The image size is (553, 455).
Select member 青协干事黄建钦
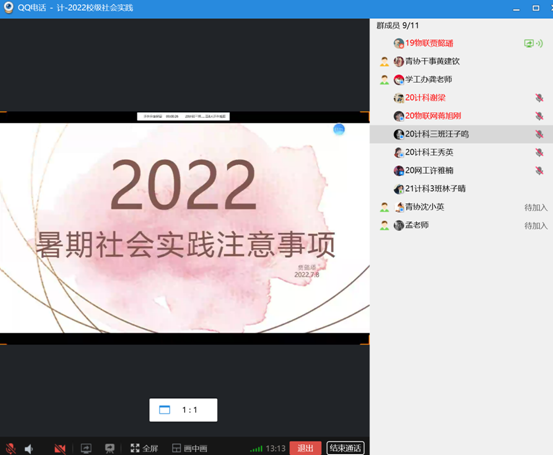tap(461, 61)
